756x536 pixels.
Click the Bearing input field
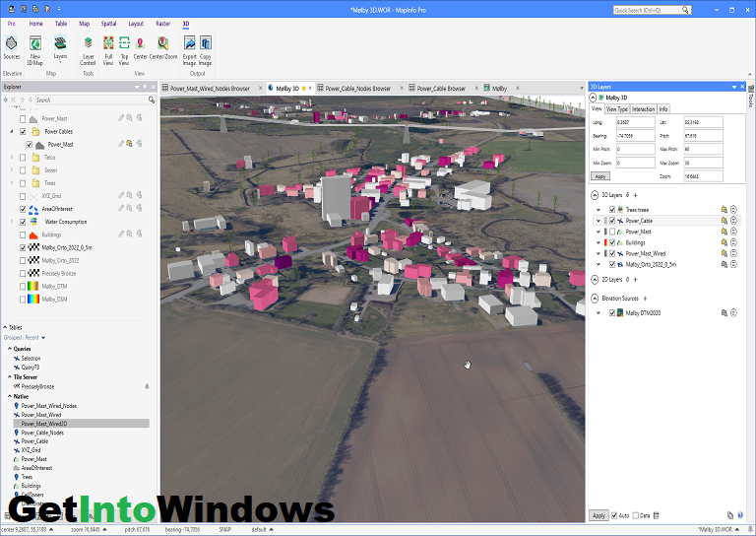click(x=636, y=136)
